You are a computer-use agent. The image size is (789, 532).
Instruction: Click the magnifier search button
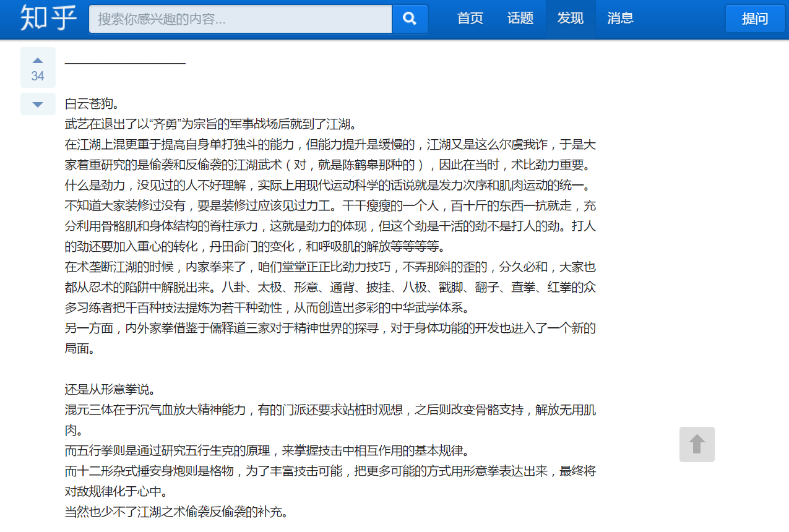[410, 19]
